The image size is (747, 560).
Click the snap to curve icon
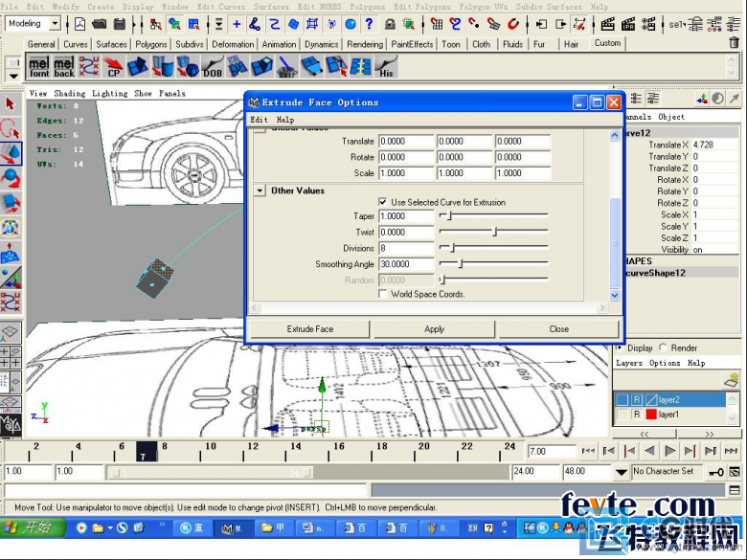pyautogui.click(x=455, y=24)
